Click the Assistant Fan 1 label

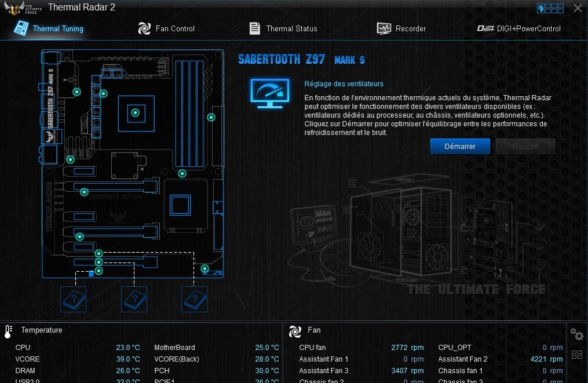point(324,359)
